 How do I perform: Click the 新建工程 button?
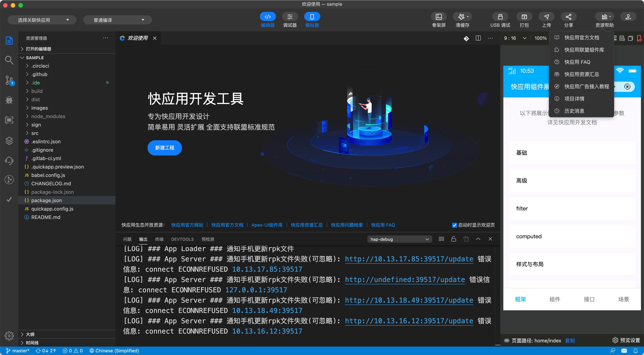tap(165, 148)
